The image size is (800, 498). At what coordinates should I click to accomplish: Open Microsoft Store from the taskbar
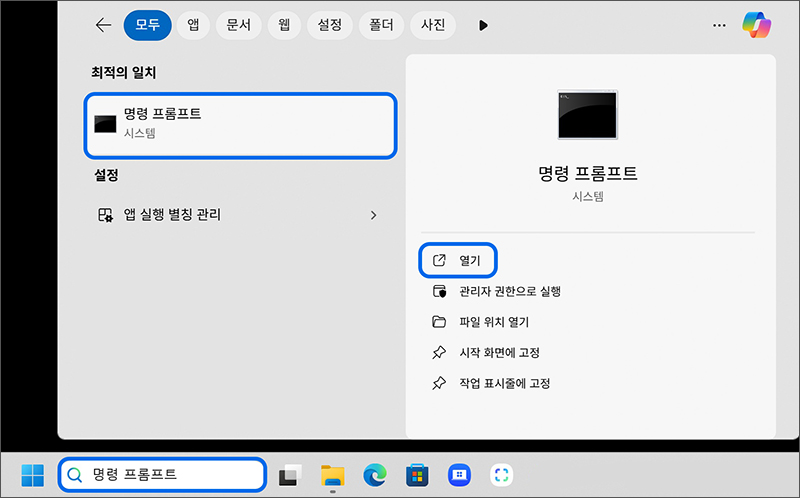pos(417,476)
